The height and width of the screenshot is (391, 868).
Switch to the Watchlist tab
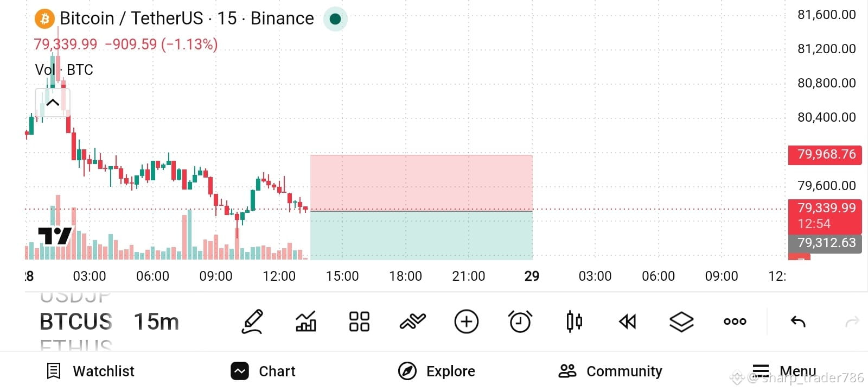pos(91,371)
